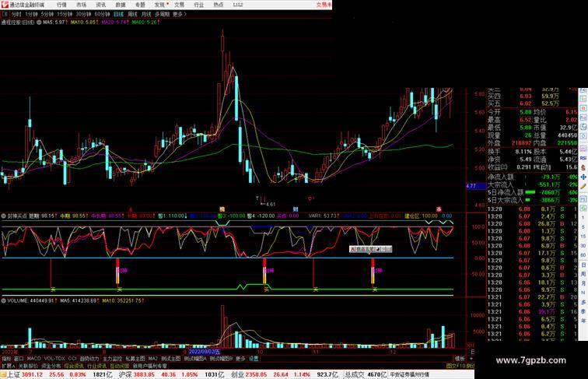This screenshot has height=379, width=588.
Task: Select the 测试幅图A indicator tab
Action: click(195, 359)
